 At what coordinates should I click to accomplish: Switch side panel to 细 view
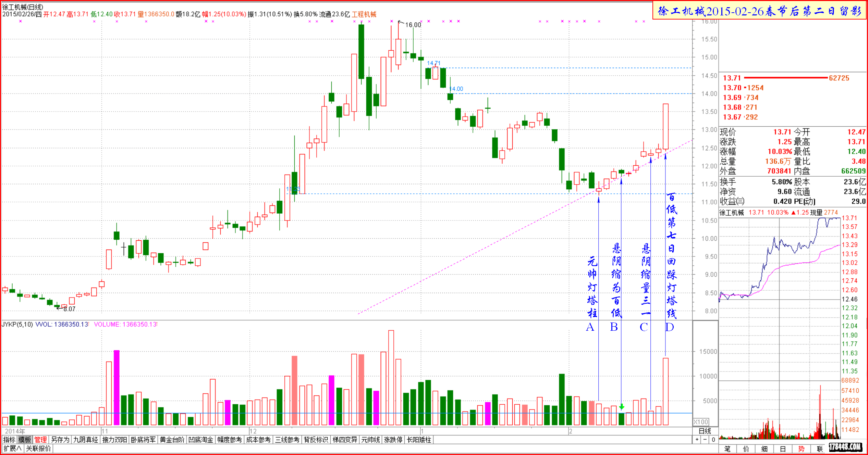click(x=764, y=449)
